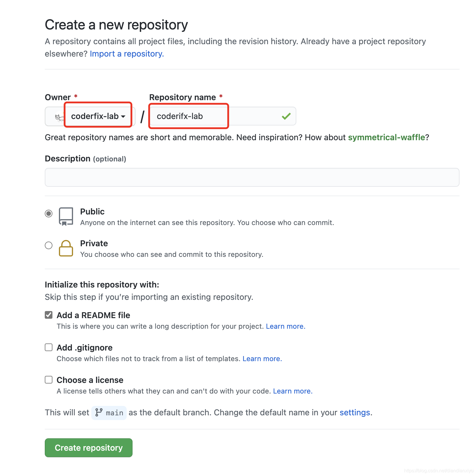Open the Import a repository link
This screenshot has width=476, height=476.
coord(127,54)
